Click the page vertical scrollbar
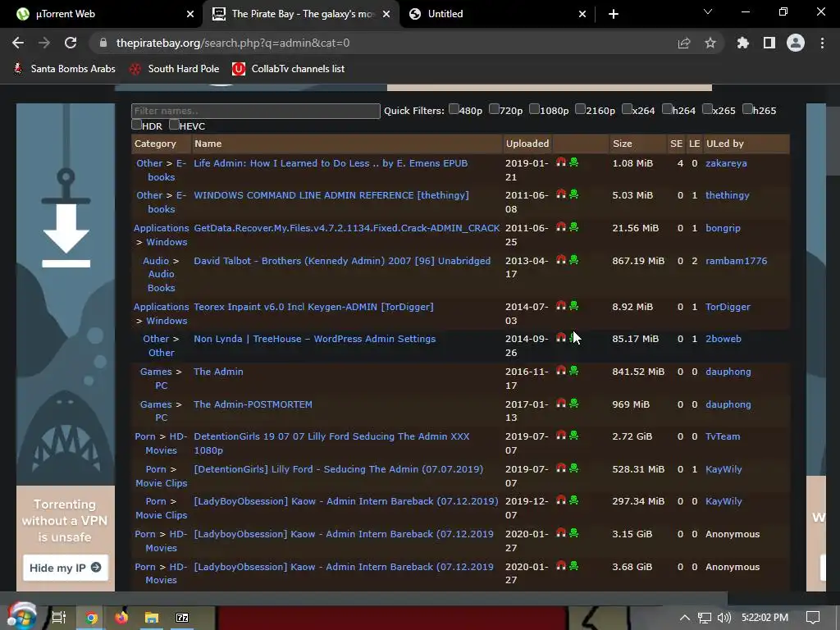 click(833, 139)
